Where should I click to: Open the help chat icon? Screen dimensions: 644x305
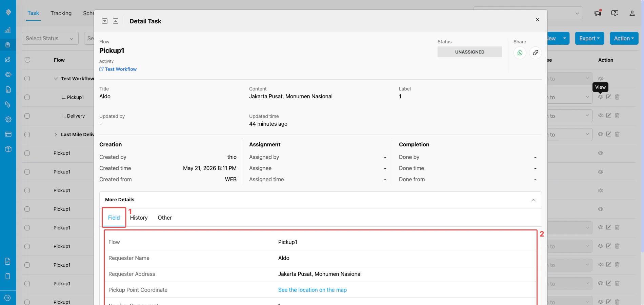coord(615,13)
